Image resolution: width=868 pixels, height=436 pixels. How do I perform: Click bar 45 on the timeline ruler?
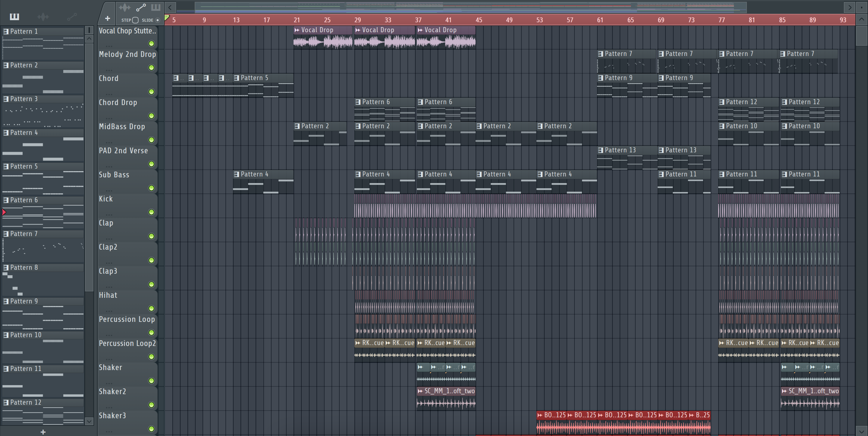pos(479,20)
